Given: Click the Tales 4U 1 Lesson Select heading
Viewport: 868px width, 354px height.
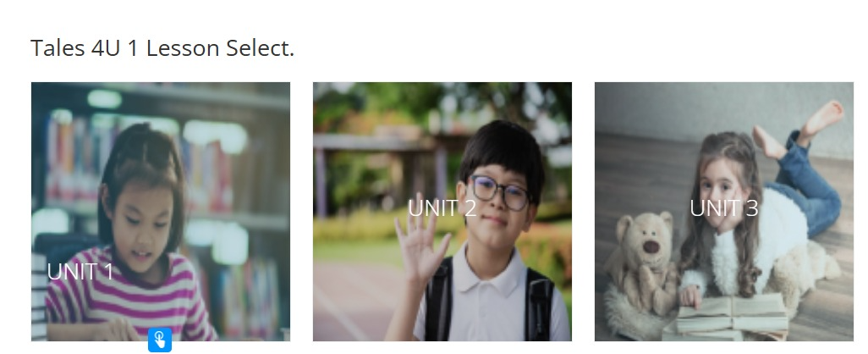Looking at the screenshot, I should pos(162,47).
